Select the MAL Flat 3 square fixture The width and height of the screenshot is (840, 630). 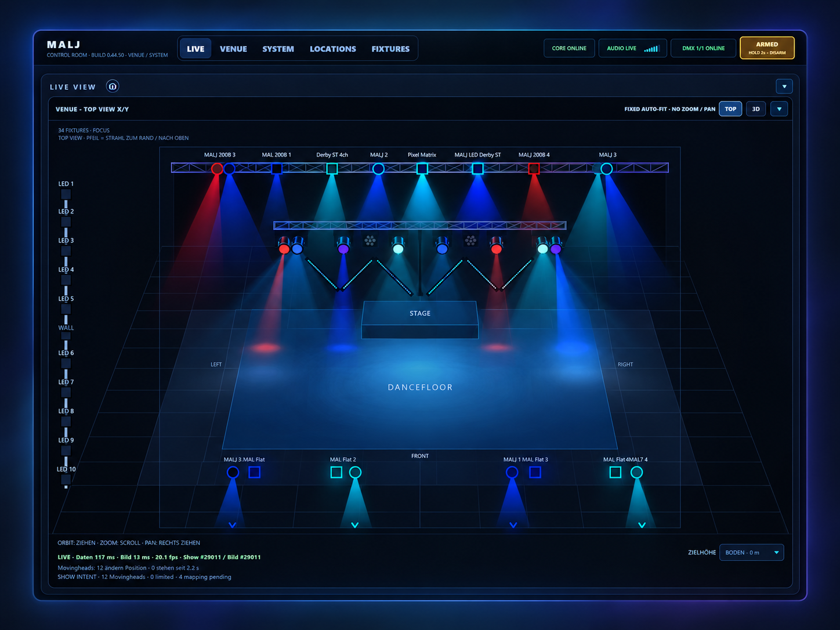coord(535,472)
